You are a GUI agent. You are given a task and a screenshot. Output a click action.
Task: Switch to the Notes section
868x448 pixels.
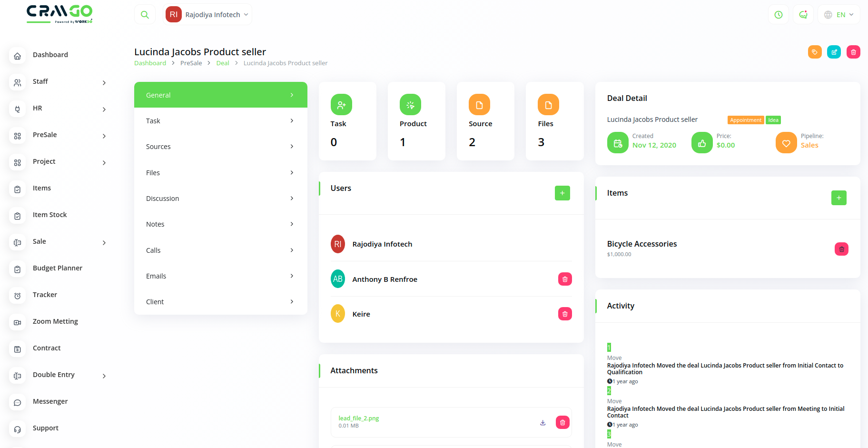pos(221,224)
